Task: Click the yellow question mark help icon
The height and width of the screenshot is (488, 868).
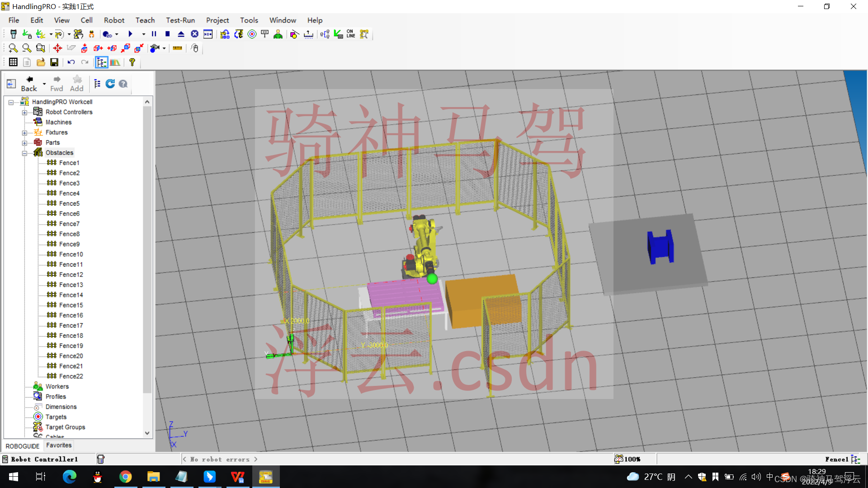Action: [132, 62]
